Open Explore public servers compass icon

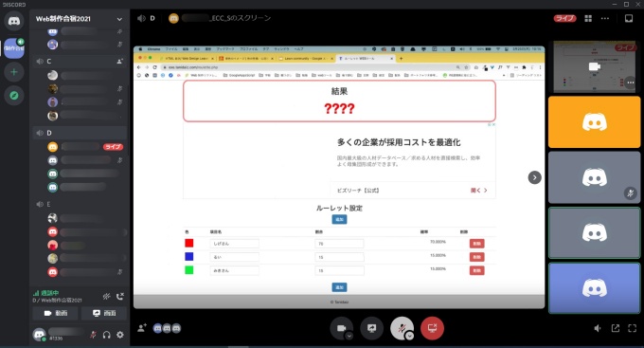click(14, 96)
